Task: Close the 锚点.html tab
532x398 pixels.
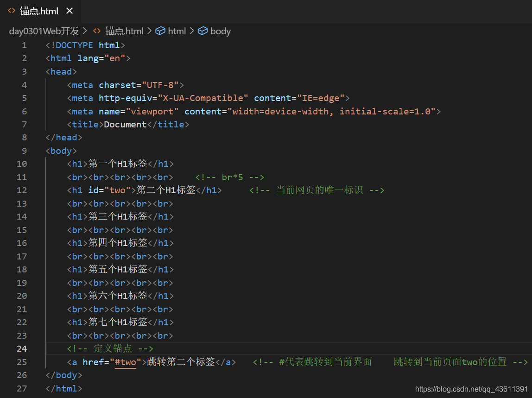Action: click(x=70, y=11)
